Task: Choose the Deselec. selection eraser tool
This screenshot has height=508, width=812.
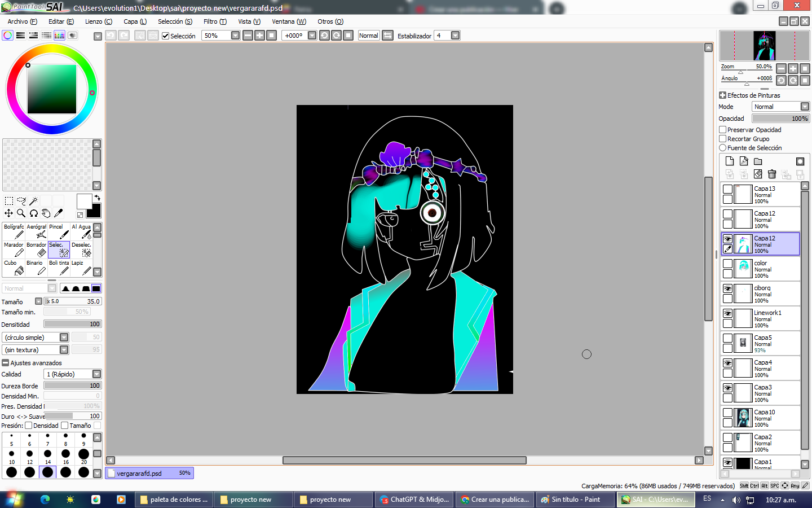Action: click(81, 249)
